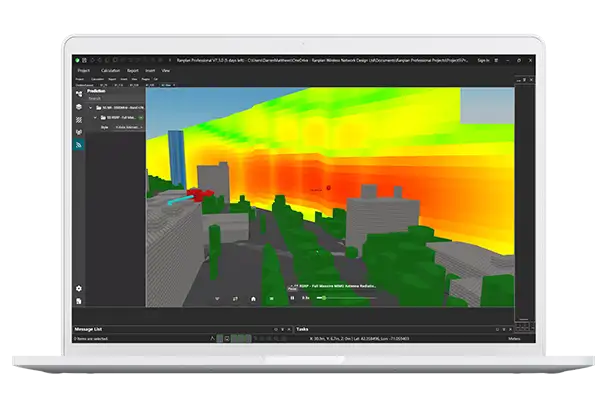Select the 5G NR top-level folder row

tap(116, 108)
